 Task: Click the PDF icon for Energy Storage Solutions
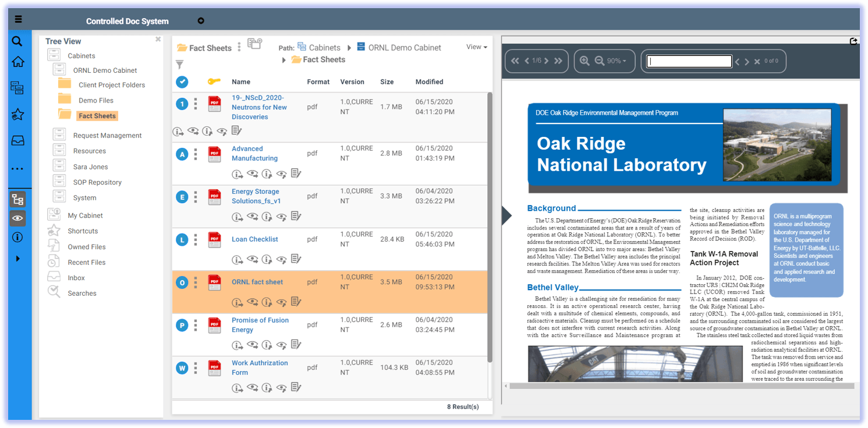pyautogui.click(x=215, y=197)
